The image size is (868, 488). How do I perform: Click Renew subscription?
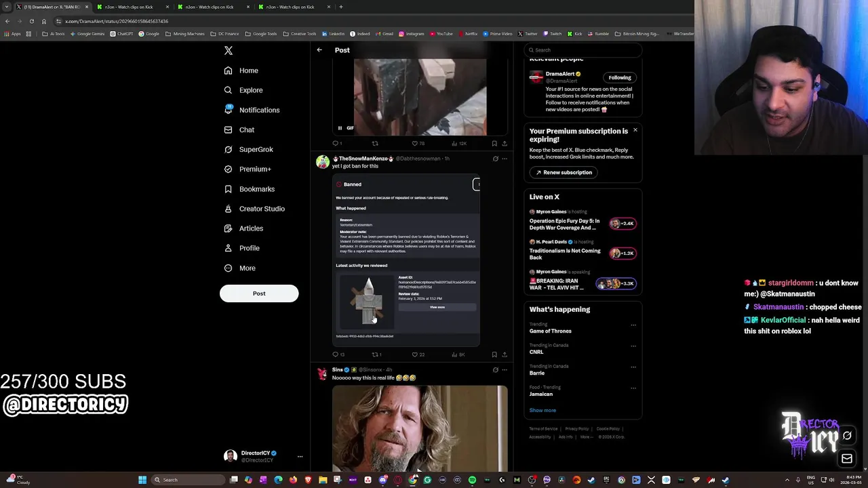coord(564,172)
